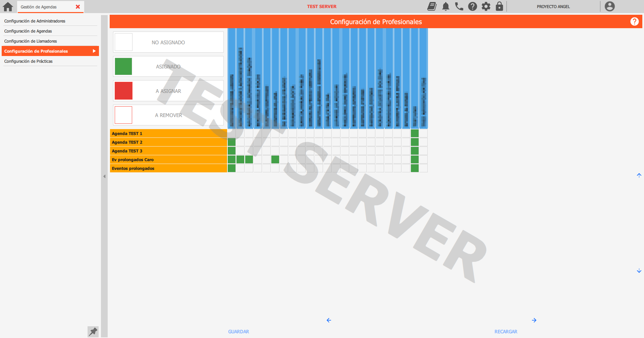Click the phone icon in header
Viewport: 644px width, 338px height.
pos(459,6)
